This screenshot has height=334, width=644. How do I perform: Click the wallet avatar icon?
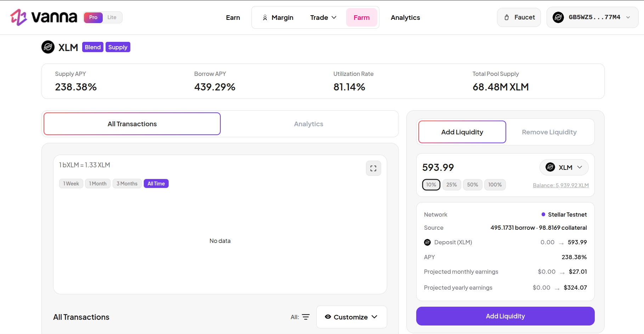(x=558, y=17)
